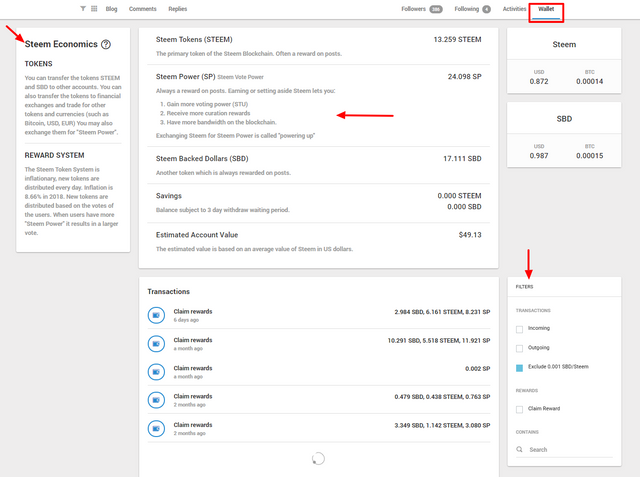Uncheck Exclude 0.001 SBD/Steem filter
The height and width of the screenshot is (477, 640).
point(519,368)
